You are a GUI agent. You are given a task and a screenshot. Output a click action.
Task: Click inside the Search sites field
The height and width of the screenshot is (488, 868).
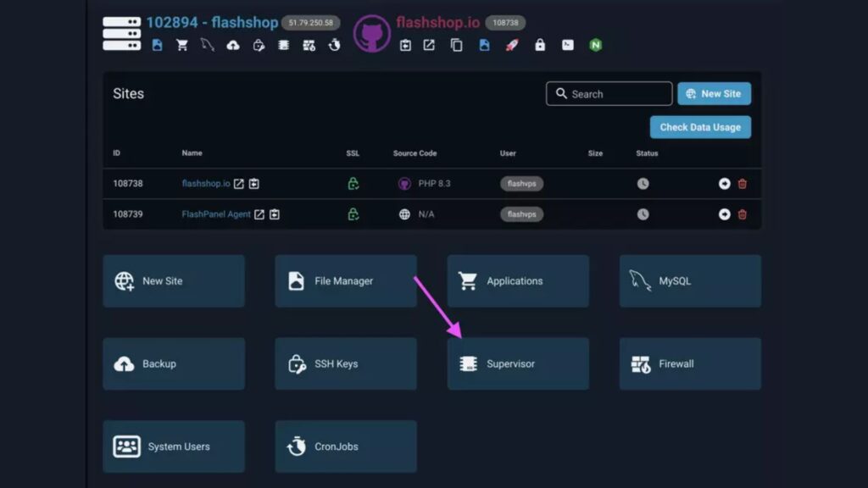tap(609, 93)
